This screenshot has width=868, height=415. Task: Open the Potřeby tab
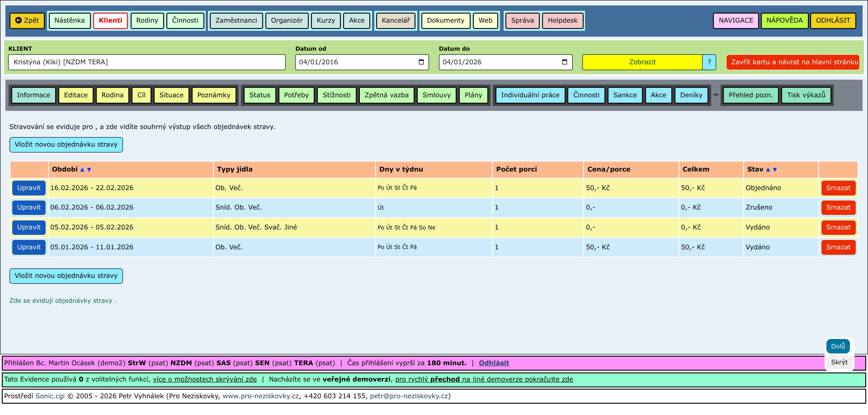(x=297, y=95)
